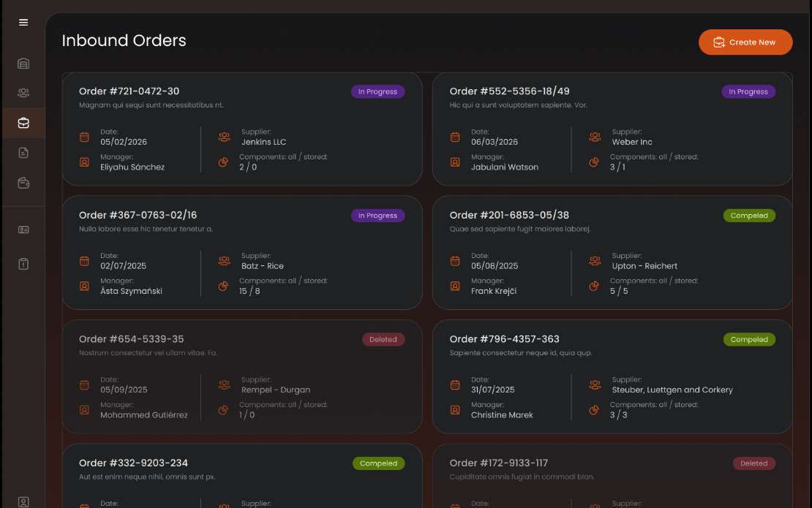Click Compeled badge on Order #796-4357-363
Viewport: 812px width, 508px height.
tap(749, 339)
